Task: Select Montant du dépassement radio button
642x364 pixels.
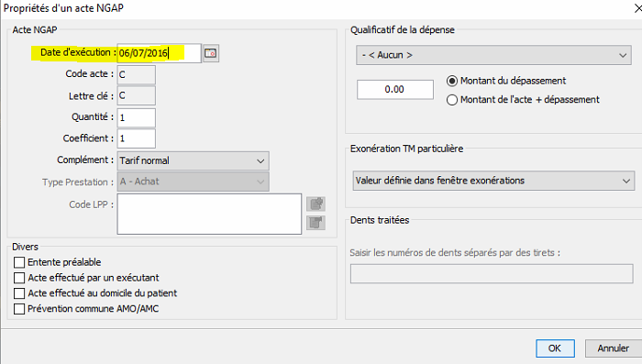Action: [452, 81]
